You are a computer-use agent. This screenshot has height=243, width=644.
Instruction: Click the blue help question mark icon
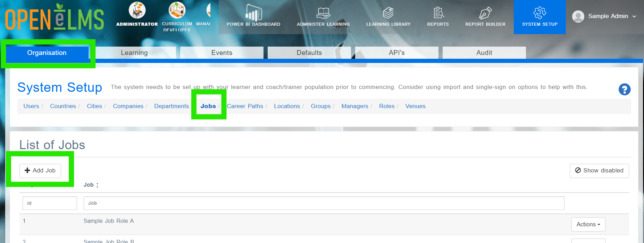click(x=625, y=89)
